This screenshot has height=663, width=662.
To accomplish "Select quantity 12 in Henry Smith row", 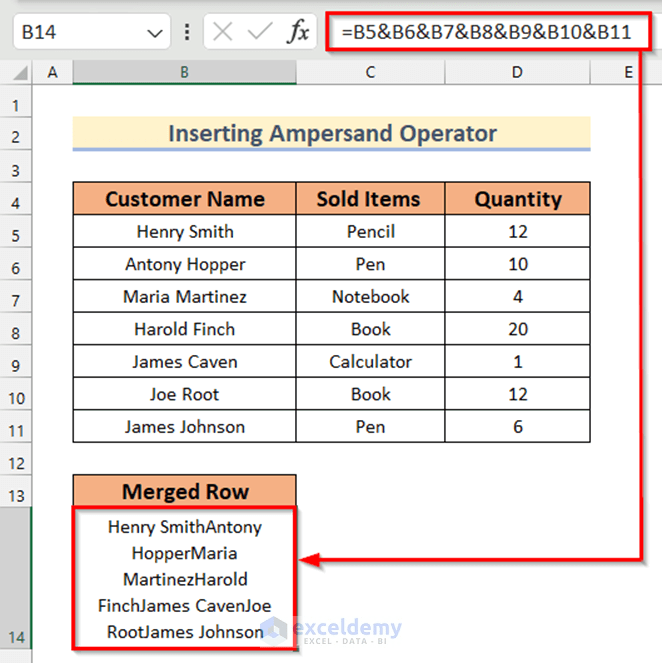I will [x=517, y=231].
